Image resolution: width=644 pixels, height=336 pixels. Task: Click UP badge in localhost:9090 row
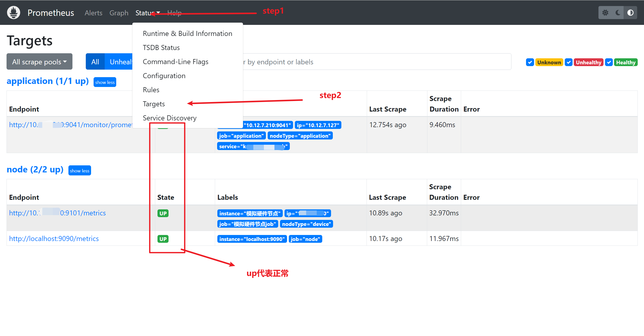point(163,239)
